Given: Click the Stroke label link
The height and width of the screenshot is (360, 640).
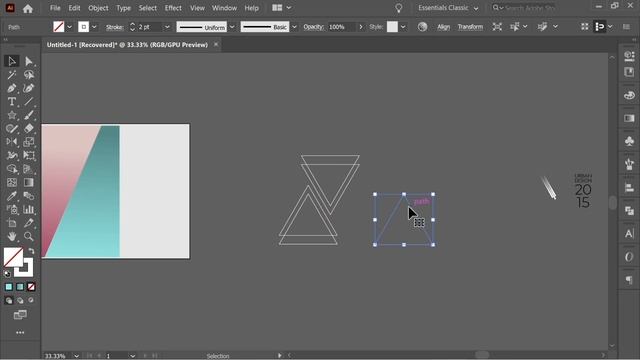Looking at the screenshot, I should tap(115, 27).
